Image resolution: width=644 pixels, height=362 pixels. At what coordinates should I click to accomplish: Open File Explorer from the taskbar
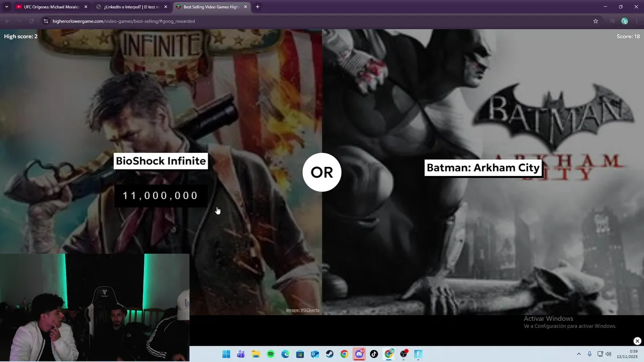[256, 354]
